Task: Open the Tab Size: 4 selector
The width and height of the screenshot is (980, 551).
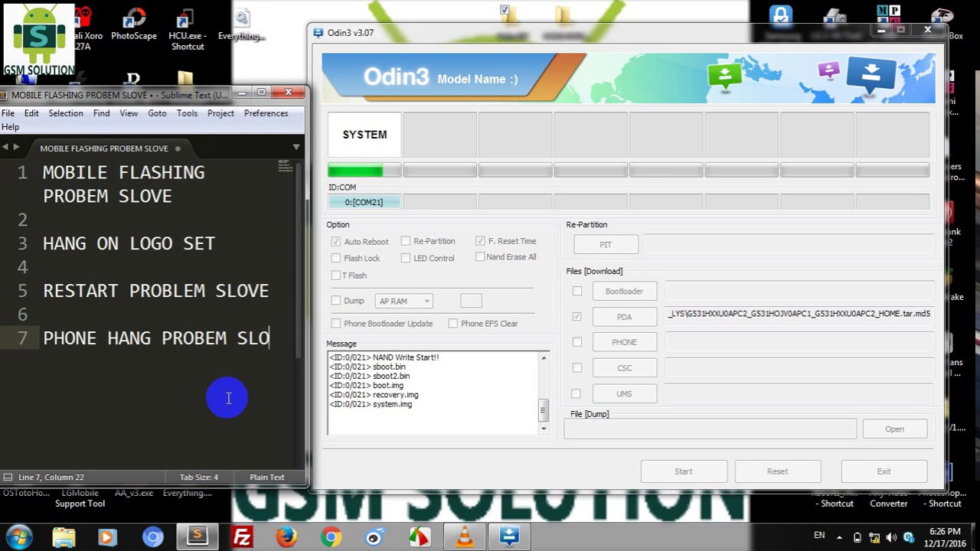Action: (199, 477)
